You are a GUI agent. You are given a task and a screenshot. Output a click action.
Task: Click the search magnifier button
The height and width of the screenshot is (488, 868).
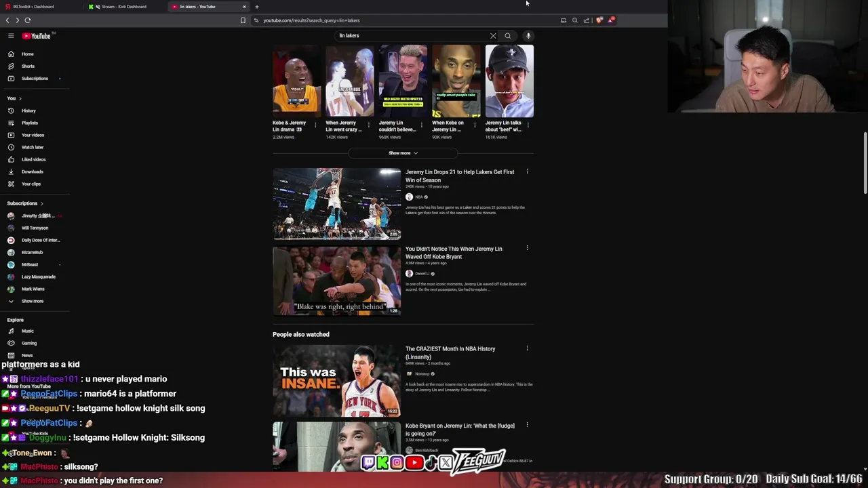point(508,36)
